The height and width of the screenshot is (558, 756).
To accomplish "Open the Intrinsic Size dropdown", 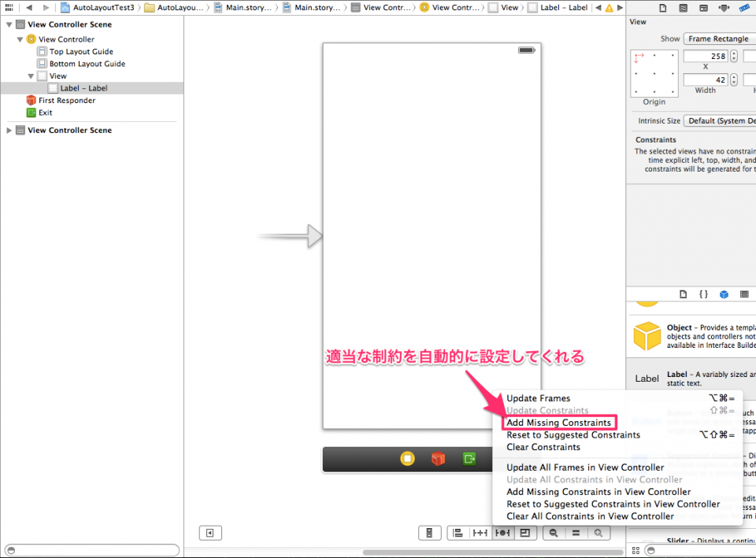I will click(720, 120).
